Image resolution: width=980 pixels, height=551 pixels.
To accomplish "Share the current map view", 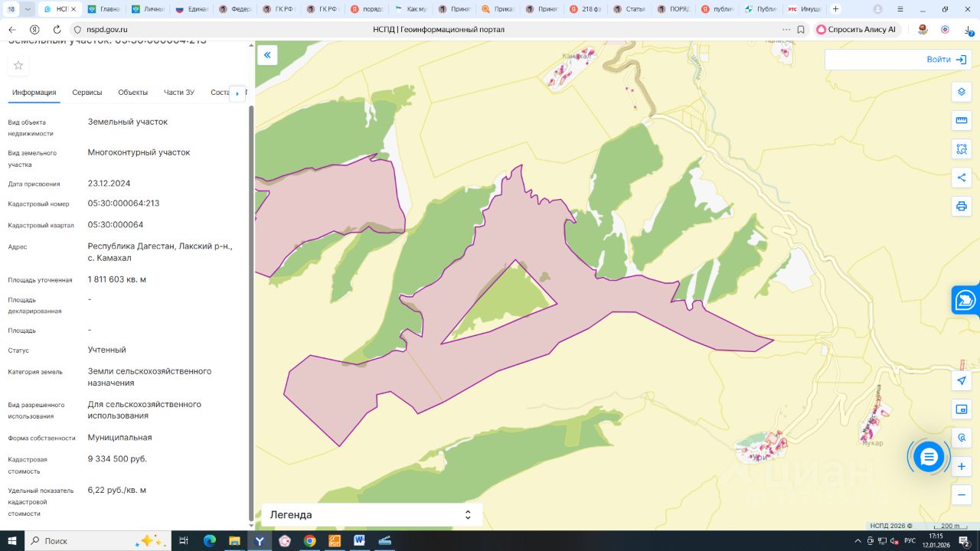I will click(x=962, y=178).
